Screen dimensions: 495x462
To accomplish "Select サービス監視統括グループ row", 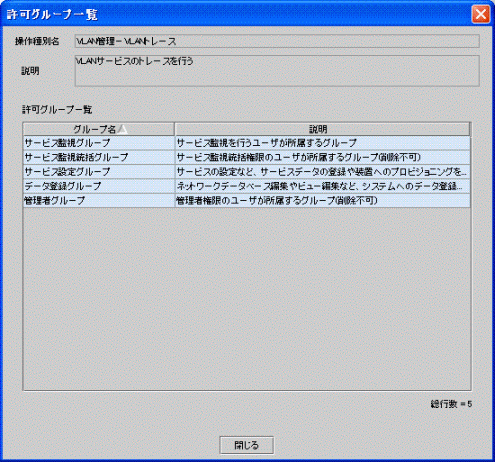I will pos(247,157).
